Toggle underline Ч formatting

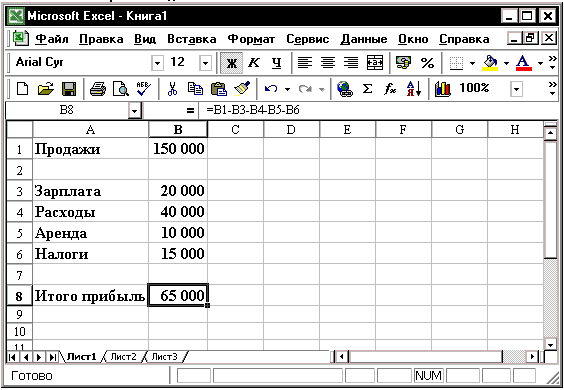click(x=276, y=63)
